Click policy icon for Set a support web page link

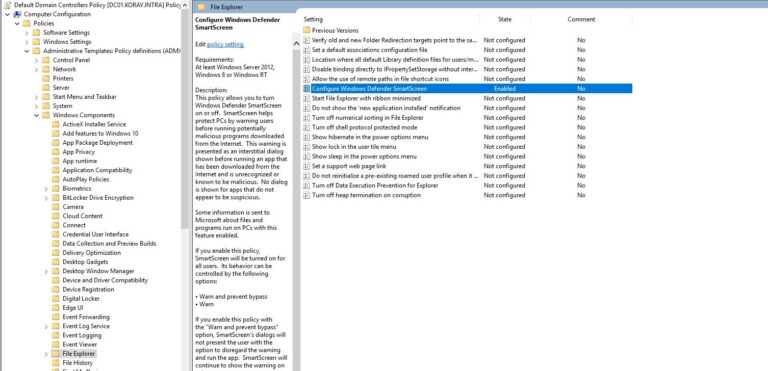[x=307, y=166]
